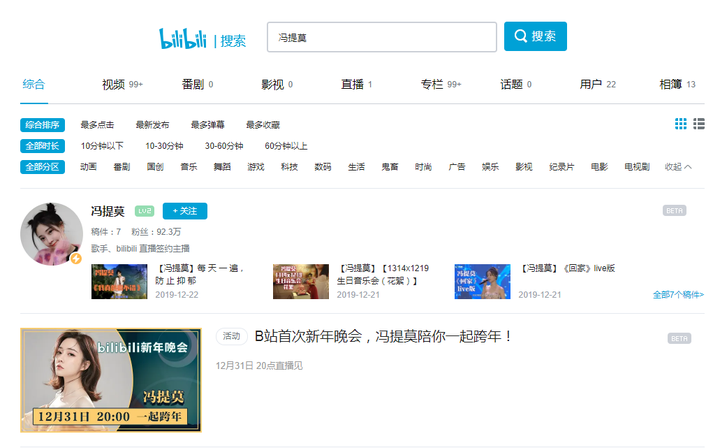The width and height of the screenshot is (720, 448).
Task: Filter by 娱乐 category
Action: pyautogui.click(x=490, y=167)
